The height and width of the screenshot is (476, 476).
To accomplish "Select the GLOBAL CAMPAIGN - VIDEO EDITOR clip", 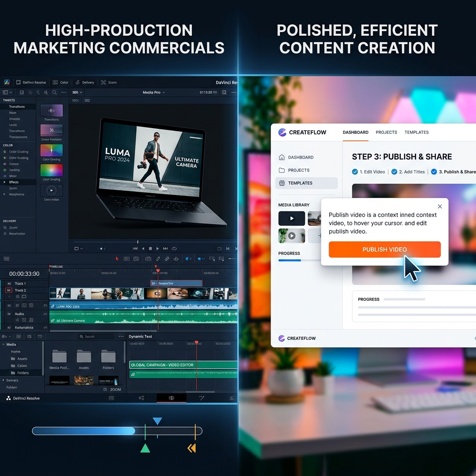I will point(183,365).
